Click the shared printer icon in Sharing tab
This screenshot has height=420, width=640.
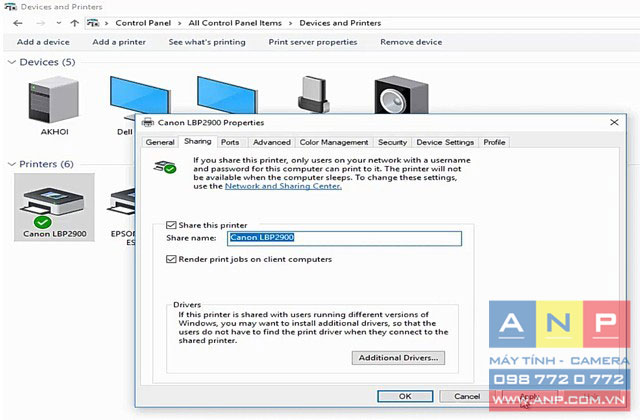pos(165,167)
